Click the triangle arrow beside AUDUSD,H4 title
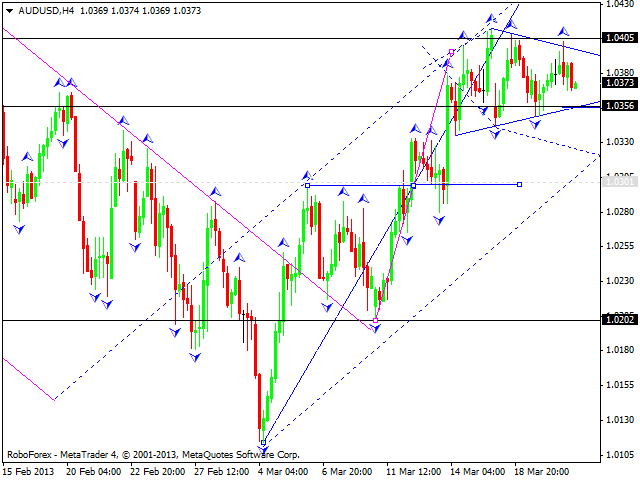 pyautogui.click(x=10, y=8)
